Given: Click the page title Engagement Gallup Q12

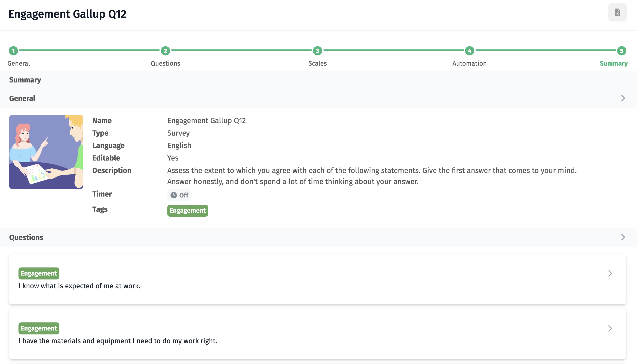Looking at the screenshot, I should tap(67, 14).
